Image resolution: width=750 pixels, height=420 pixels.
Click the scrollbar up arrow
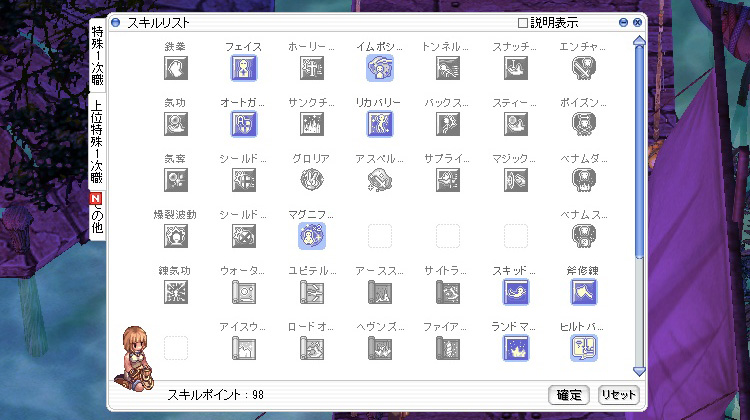click(639, 42)
